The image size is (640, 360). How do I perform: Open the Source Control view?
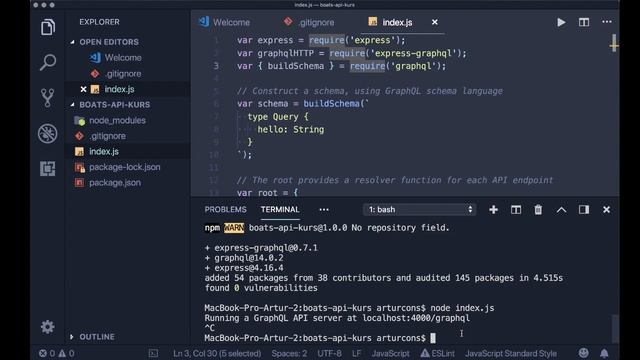(x=48, y=98)
